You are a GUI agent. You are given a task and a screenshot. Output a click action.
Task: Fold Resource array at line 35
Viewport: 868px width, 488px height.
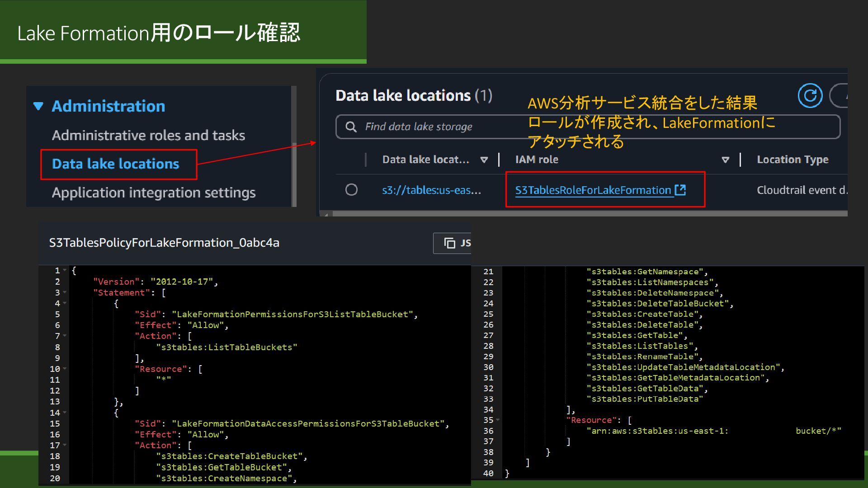coord(498,420)
